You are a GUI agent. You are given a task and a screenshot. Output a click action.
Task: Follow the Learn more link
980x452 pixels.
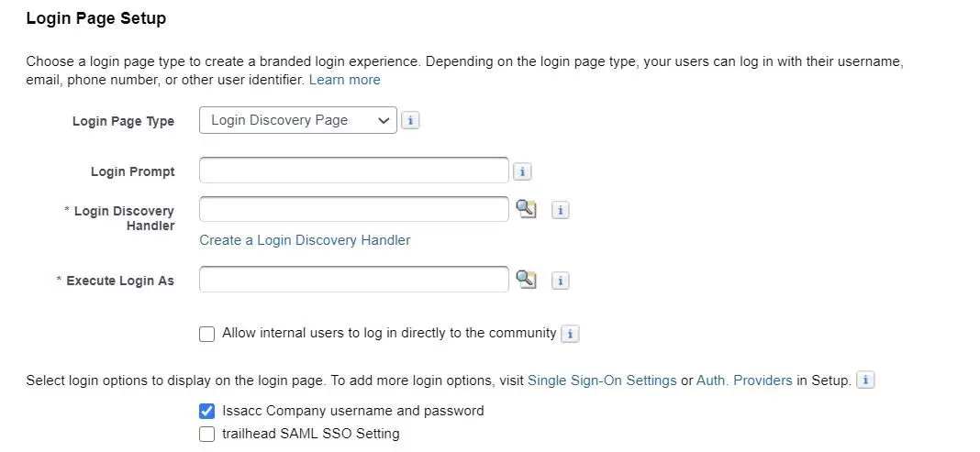[x=344, y=80]
